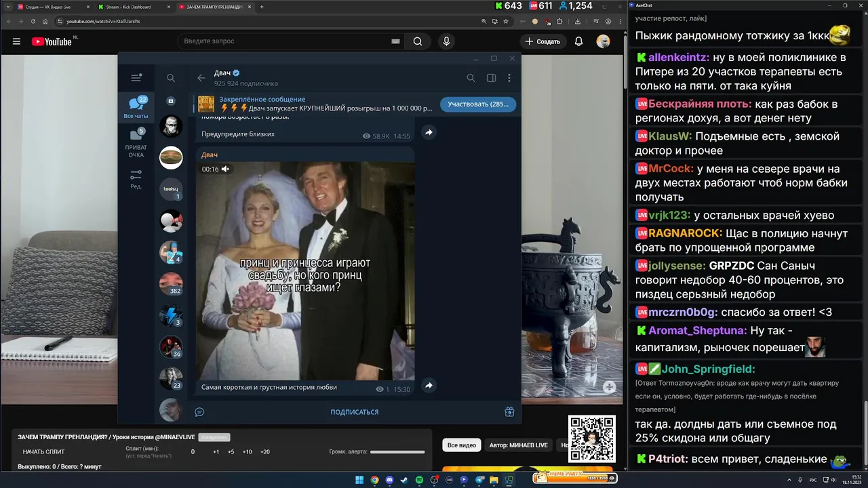
Task: Open Discord from the Windows taskbar
Action: click(389, 480)
